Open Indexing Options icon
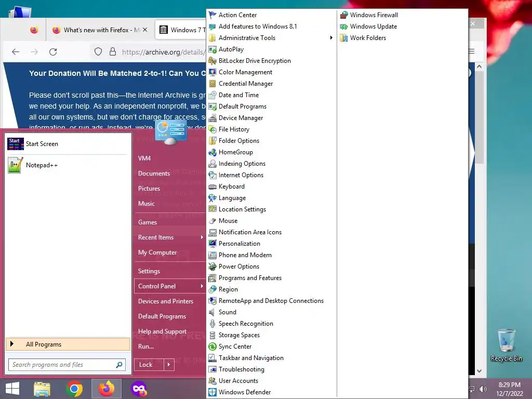 pyautogui.click(x=212, y=164)
